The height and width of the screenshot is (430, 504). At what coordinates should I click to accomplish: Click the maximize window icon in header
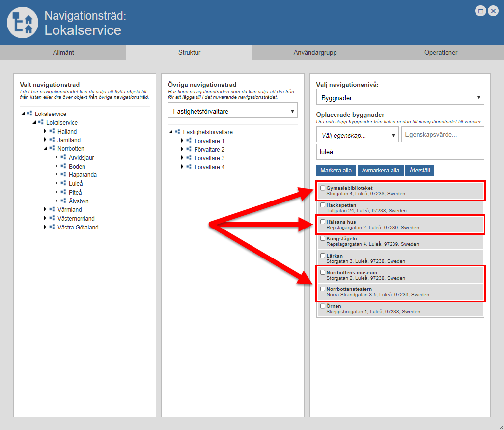point(481,11)
